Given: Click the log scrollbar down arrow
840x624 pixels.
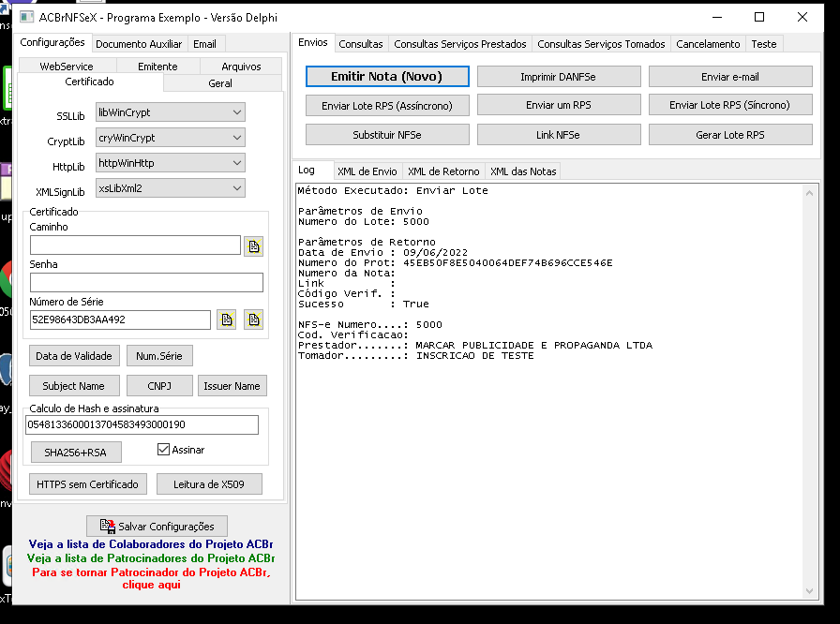Looking at the screenshot, I should click(x=809, y=591).
